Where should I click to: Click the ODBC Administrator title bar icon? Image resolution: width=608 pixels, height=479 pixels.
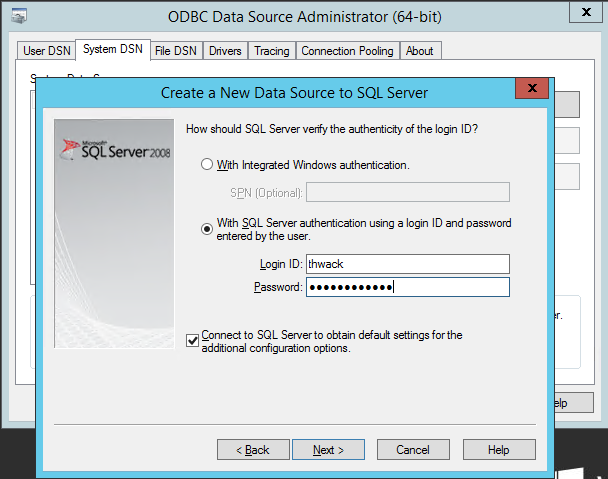point(19,16)
